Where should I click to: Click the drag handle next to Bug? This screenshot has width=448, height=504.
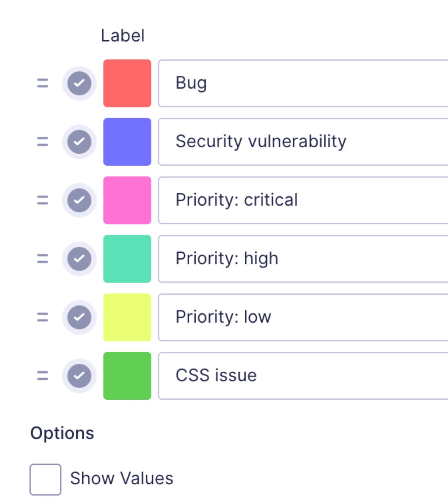point(42,83)
